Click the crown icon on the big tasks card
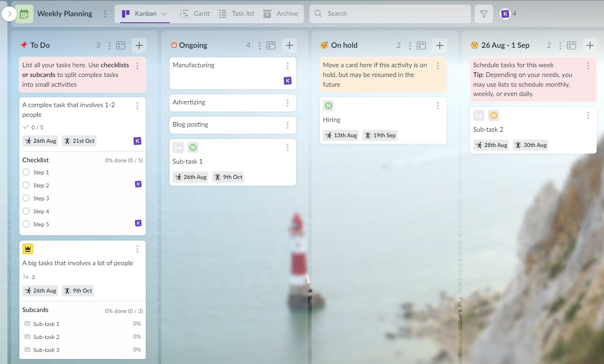 tap(27, 249)
